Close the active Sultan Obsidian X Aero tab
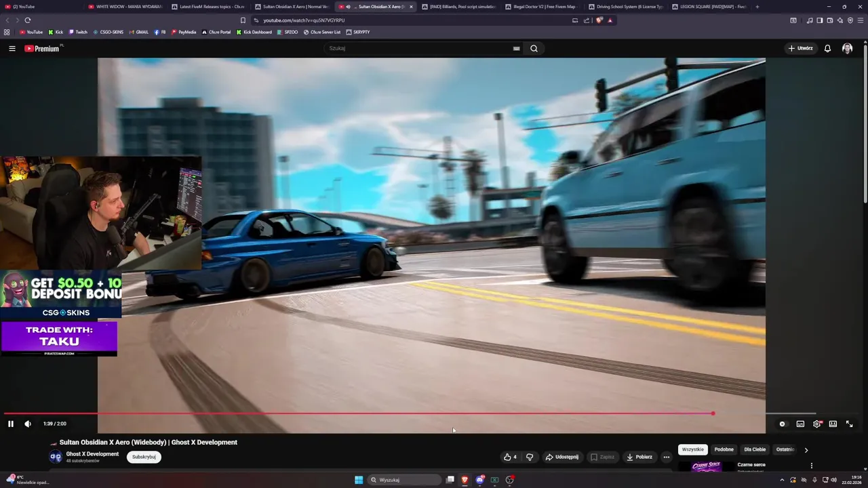 point(411,7)
